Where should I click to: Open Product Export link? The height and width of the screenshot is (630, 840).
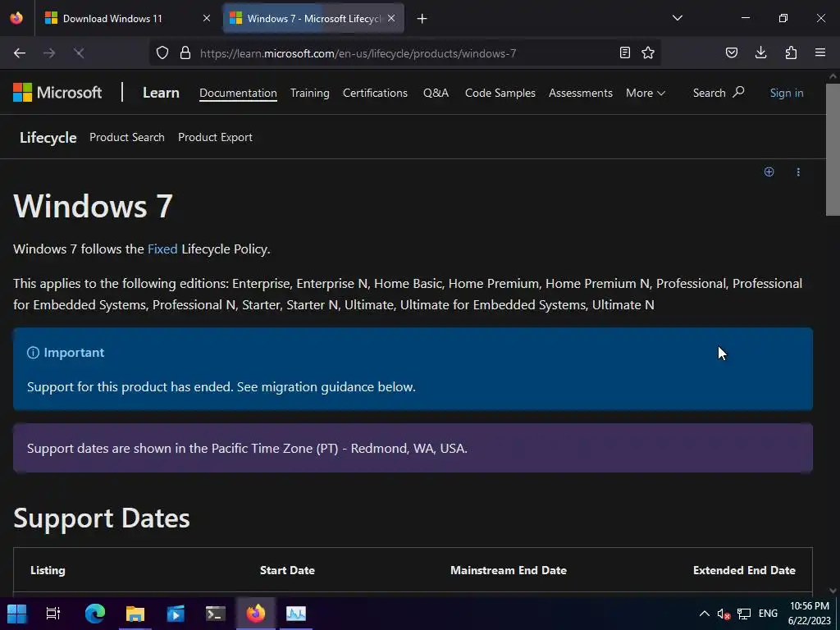(216, 137)
